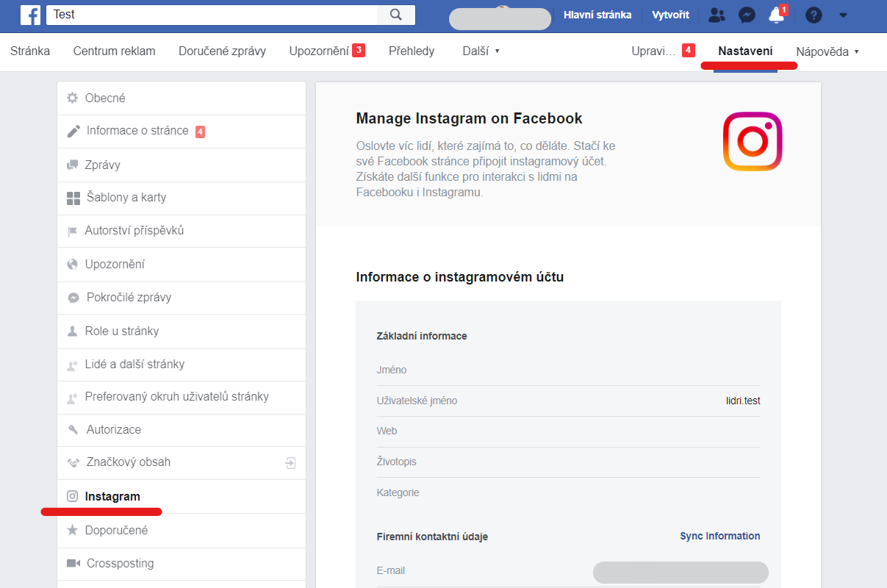Open the quick help question mark icon
887x588 pixels.
813,15
